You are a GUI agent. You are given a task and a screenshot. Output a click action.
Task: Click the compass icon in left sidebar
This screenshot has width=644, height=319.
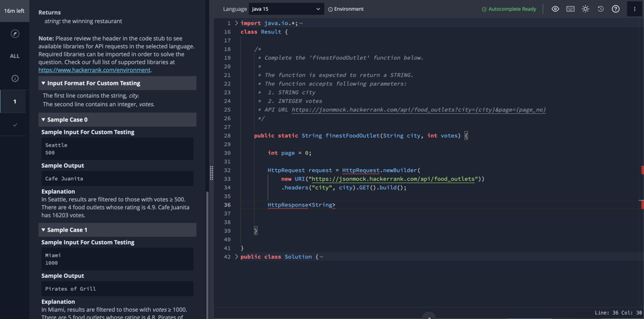tap(15, 33)
